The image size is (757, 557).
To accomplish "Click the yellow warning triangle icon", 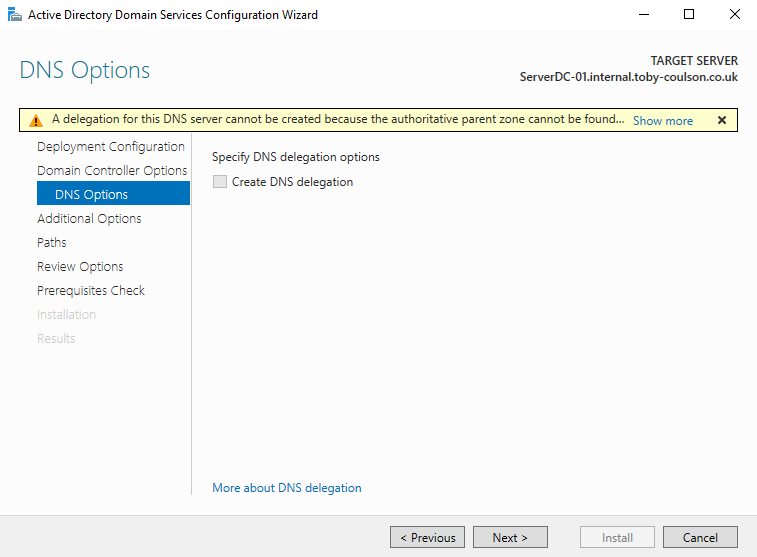I will (x=36, y=121).
